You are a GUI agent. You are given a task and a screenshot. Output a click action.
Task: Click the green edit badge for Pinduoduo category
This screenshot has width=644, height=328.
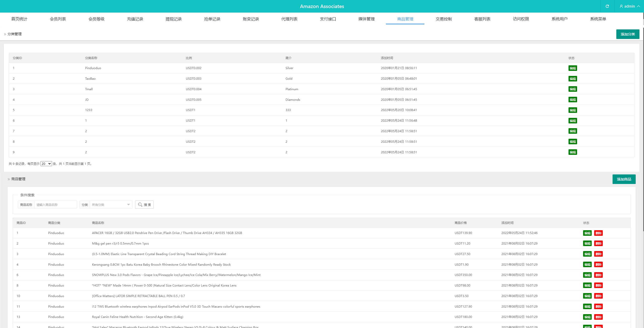click(573, 68)
